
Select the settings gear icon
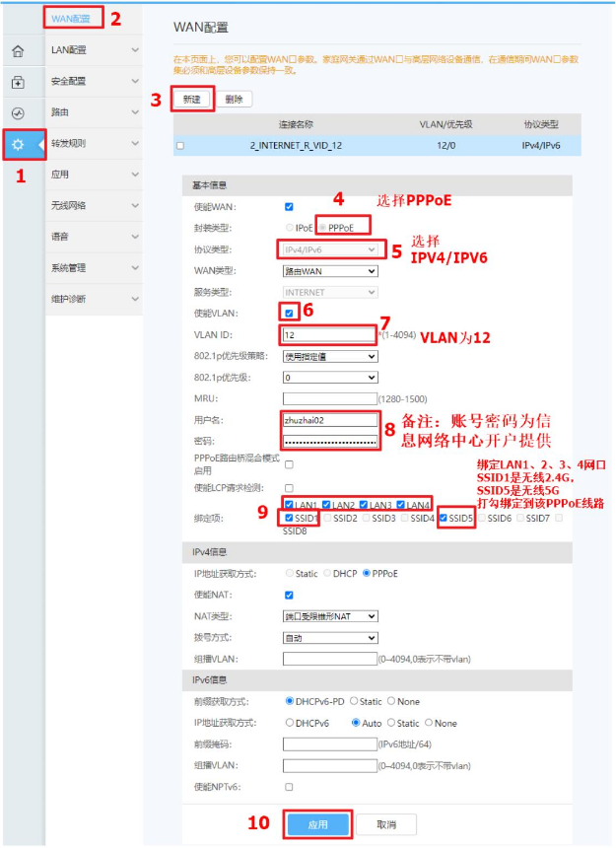tap(18, 145)
